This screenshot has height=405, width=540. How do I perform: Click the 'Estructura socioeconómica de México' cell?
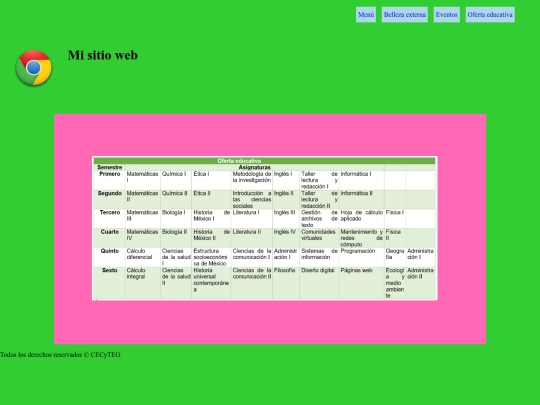click(x=210, y=257)
